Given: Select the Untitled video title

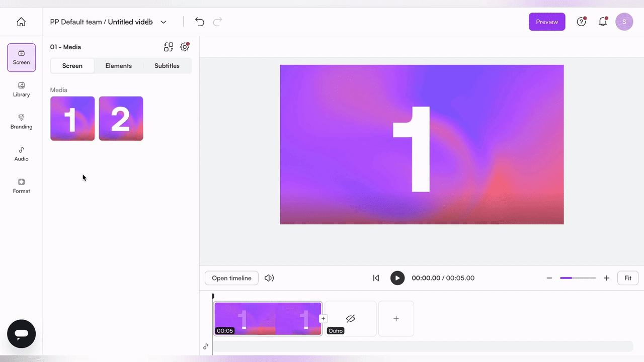Looking at the screenshot, I should 130,22.
